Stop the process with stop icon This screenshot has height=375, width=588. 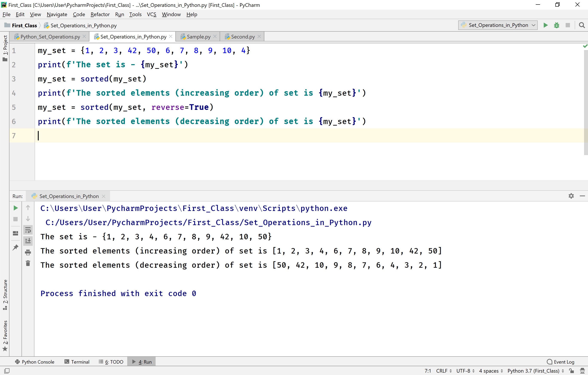click(15, 219)
